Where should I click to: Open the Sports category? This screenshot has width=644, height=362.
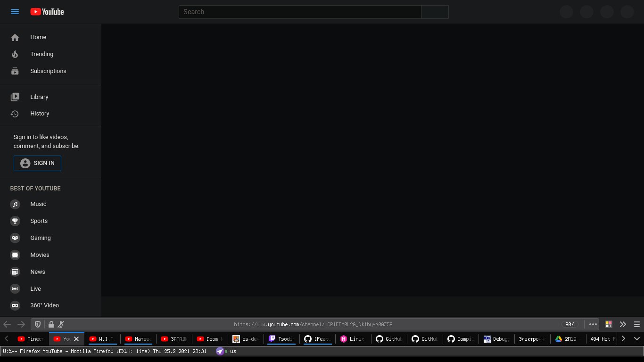(x=50, y=221)
